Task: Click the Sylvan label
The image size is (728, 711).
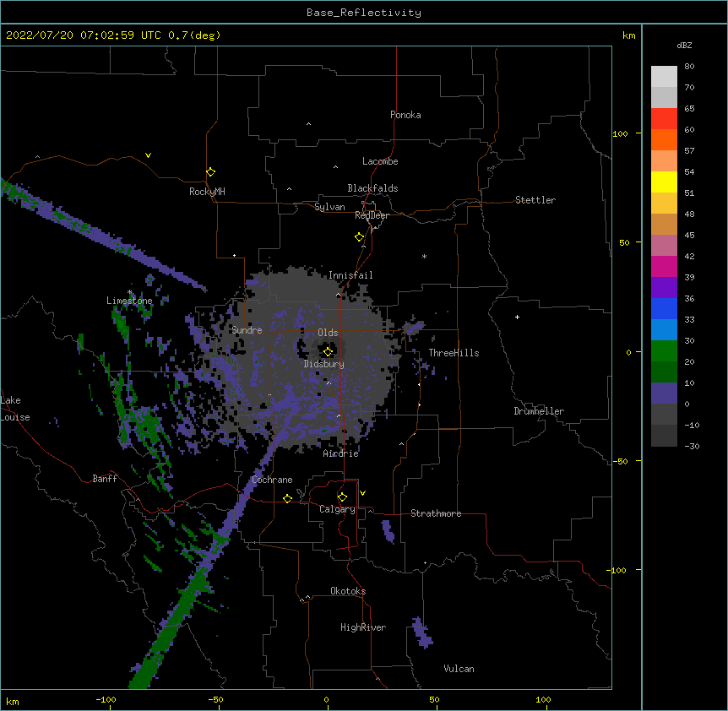Action: click(x=329, y=207)
